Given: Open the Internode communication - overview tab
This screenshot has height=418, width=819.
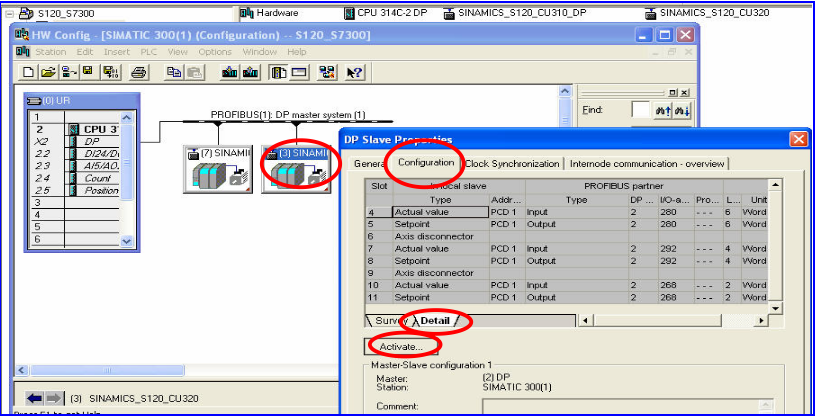Looking at the screenshot, I should click(647, 163).
